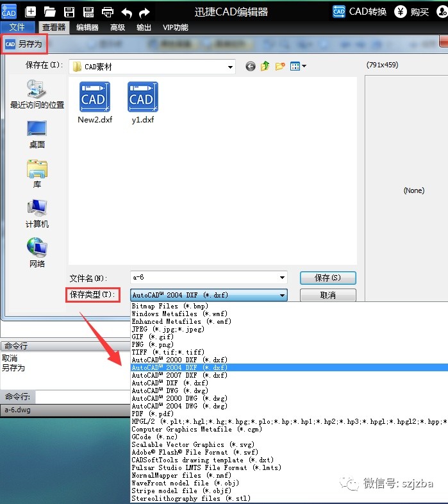This screenshot has height=504, width=448.
Task: Click the Print icon in top toolbar
Action: tap(108, 12)
